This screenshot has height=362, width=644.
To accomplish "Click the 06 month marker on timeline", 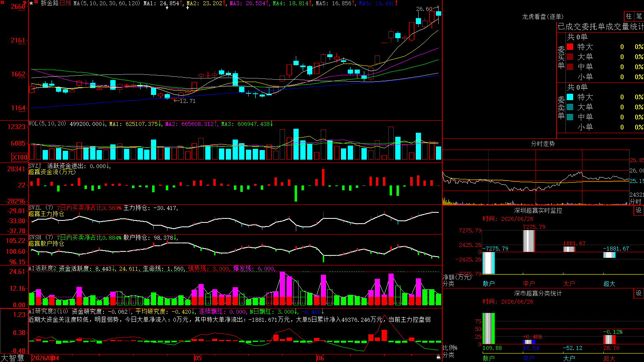I will 320,358.
